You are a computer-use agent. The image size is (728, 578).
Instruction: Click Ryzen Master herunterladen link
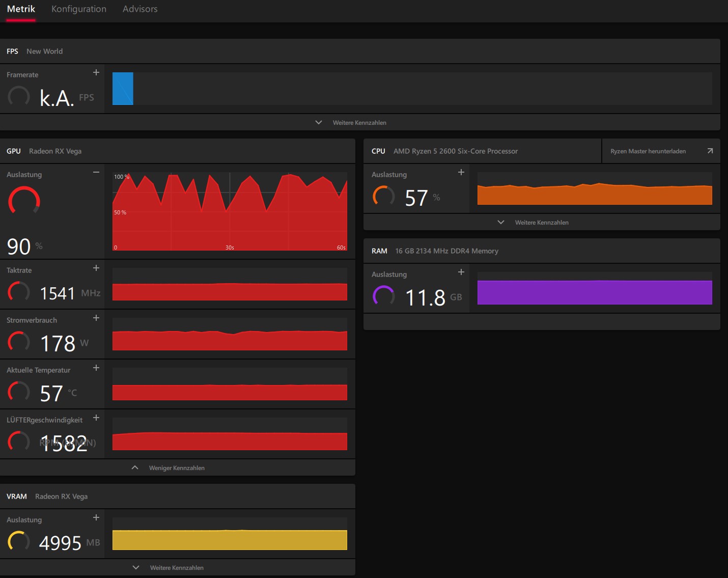(648, 151)
